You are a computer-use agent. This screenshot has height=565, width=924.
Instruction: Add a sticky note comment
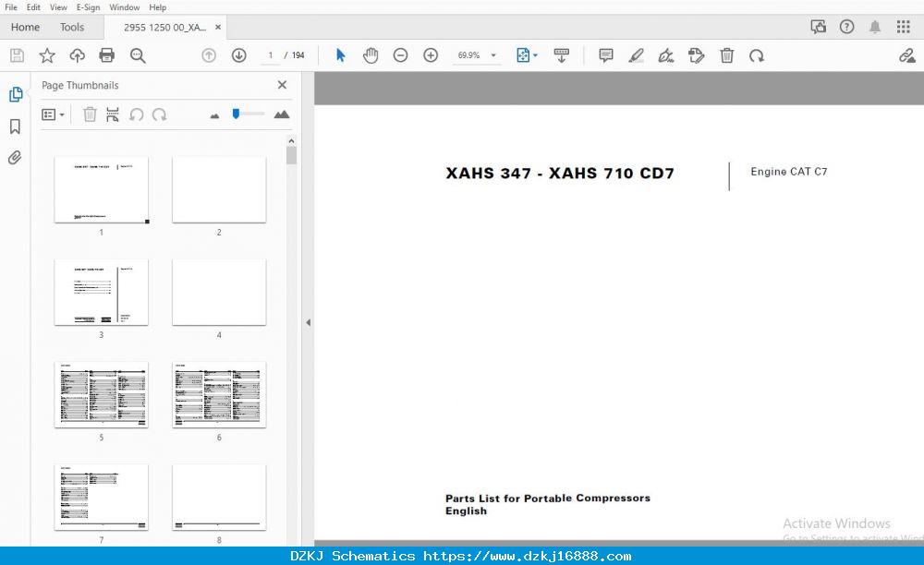tap(606, 55)
